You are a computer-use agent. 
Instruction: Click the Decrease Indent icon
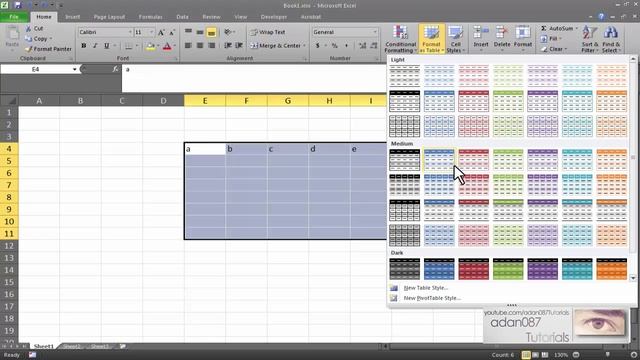(228, 46)
